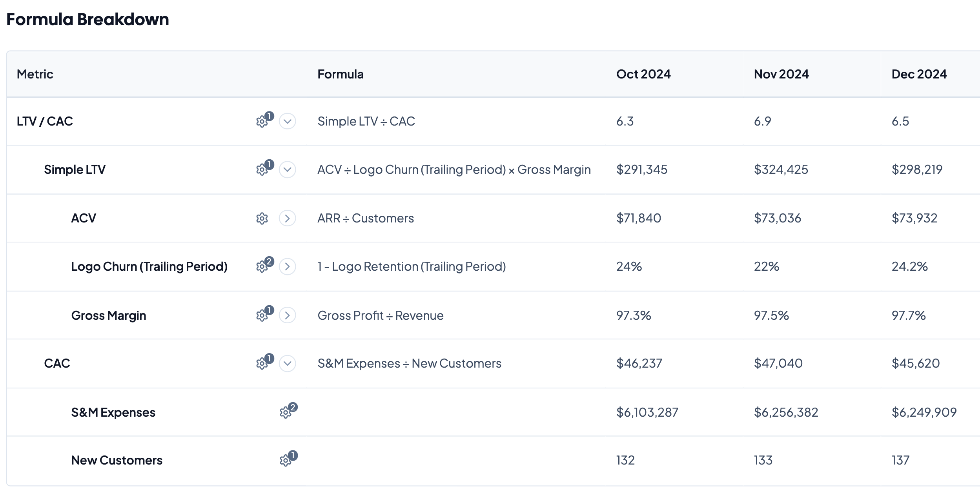Collapse the LTV / CAC row chevron

[x=288, y=121]
